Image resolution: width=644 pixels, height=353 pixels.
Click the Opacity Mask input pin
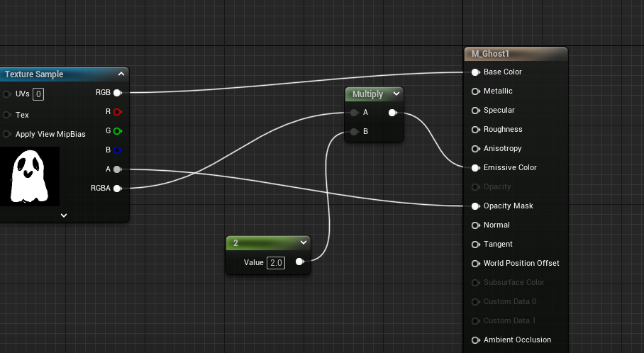pyautogui.click(x=475, y=206)
